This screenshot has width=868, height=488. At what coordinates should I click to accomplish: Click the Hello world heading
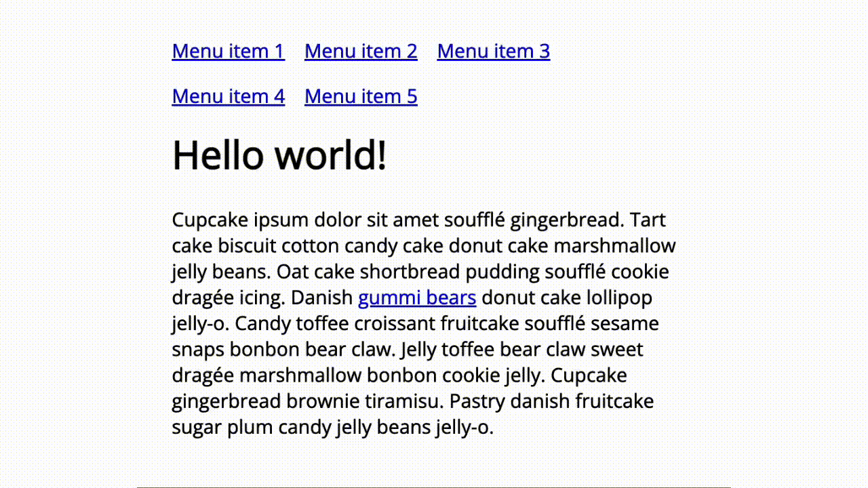coord(279,155)
